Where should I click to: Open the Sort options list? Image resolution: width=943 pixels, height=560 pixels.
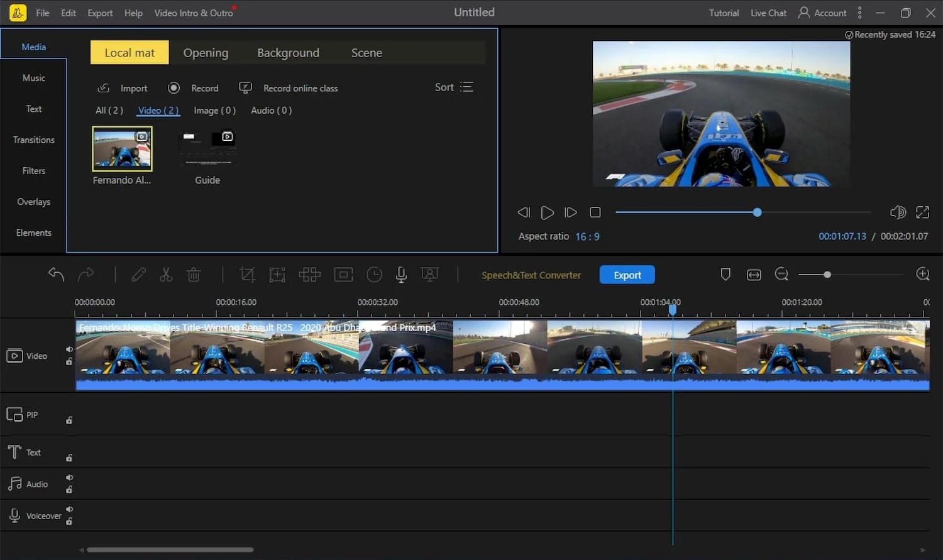tap(453, 87)
